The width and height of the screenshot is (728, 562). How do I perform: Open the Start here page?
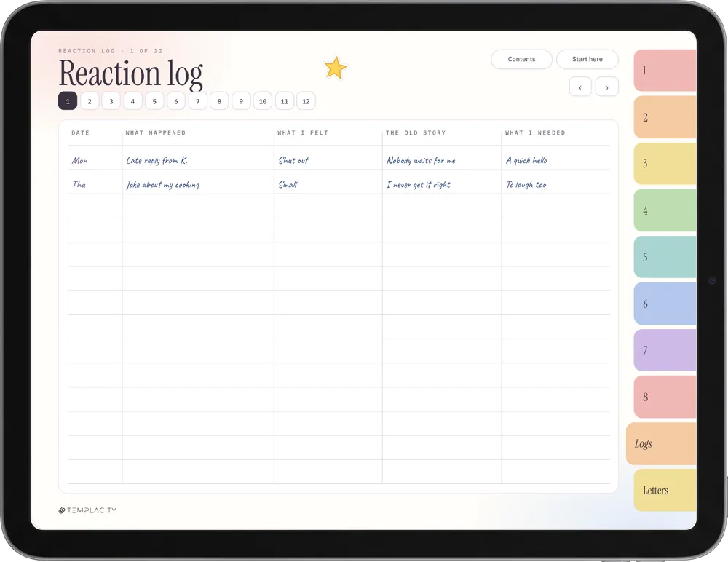coord(587,60)
